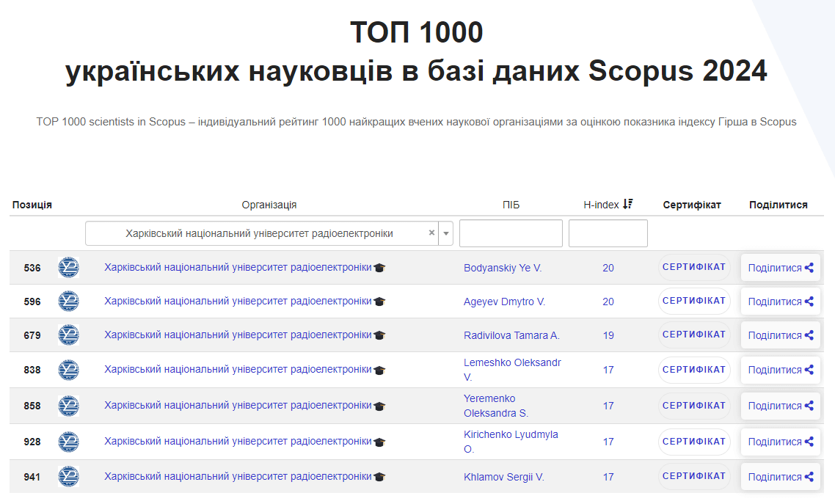Image resolution: width=835 pixels, height=504 pixels.
Task: Open the organization link in row 928
Action: tap(238, 441)
